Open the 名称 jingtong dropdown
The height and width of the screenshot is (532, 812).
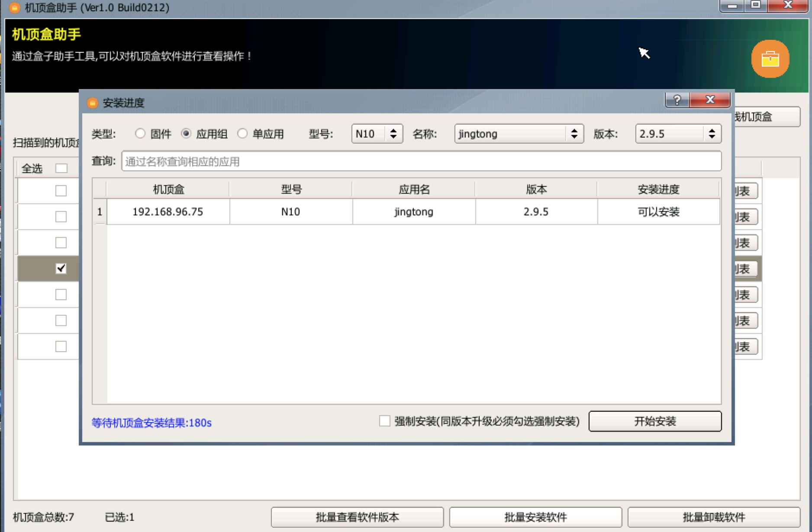point(519,134)
